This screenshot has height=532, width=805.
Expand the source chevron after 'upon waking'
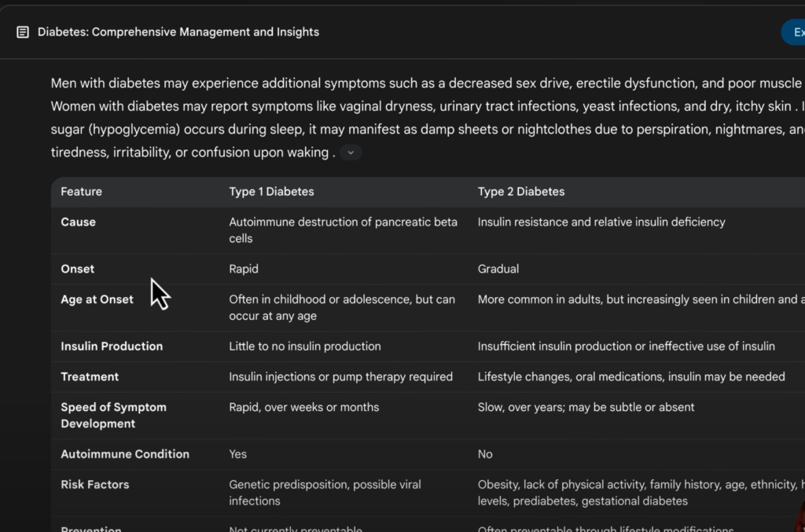351,153
